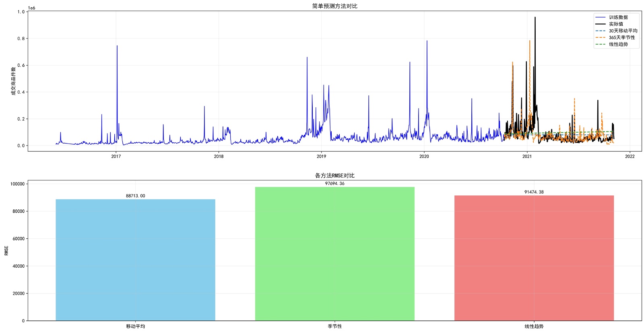Click the 97694.36 bar value label

click(334, 184)
